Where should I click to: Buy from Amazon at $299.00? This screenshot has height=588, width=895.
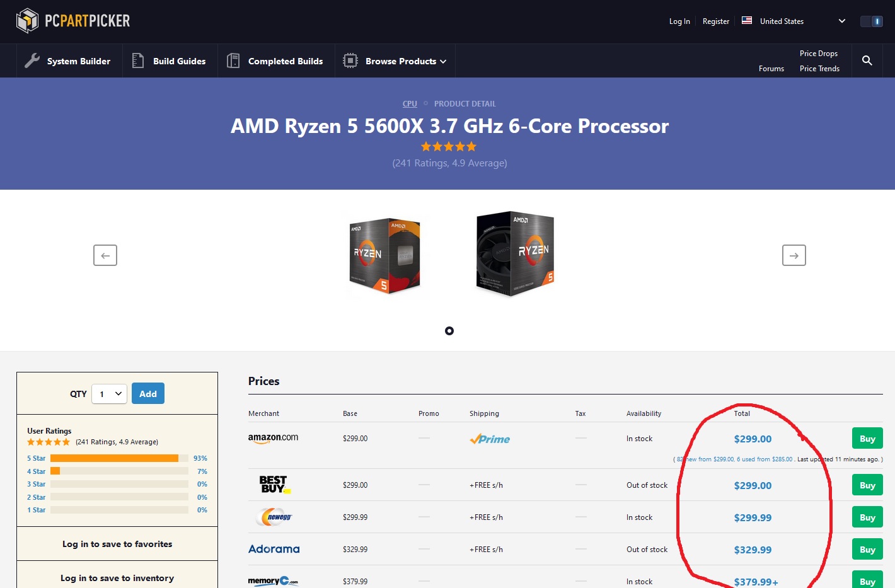coord(867,439)
